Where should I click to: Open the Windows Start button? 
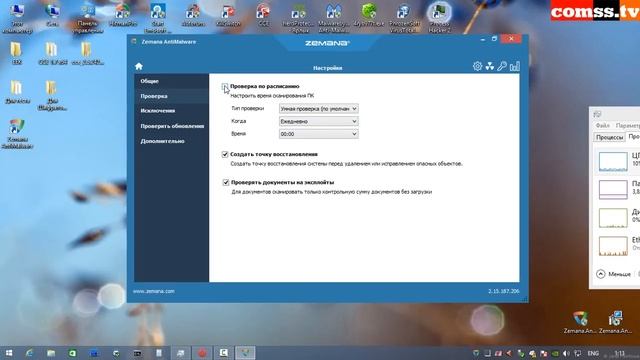pos(9,353)
